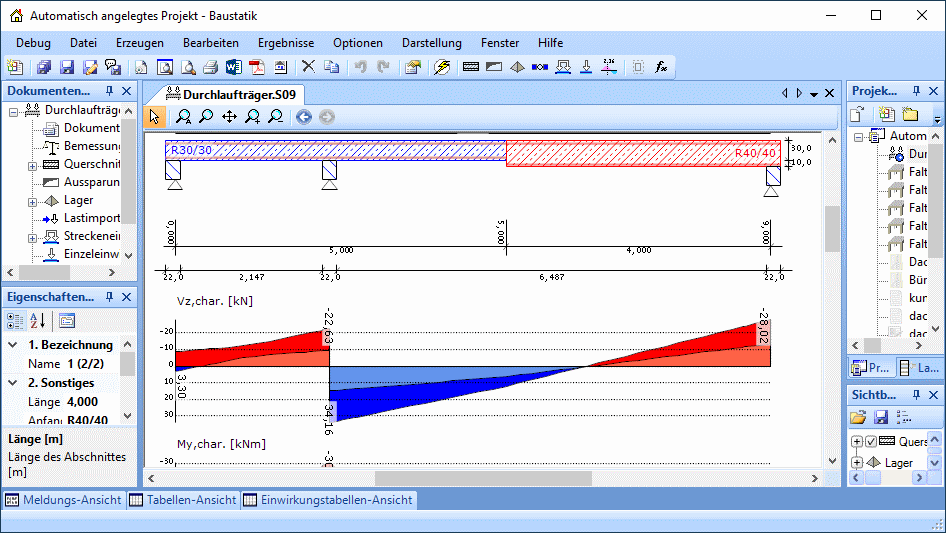
Task: Click the greyed undo arrow icon
Action: tap(360, 67)
